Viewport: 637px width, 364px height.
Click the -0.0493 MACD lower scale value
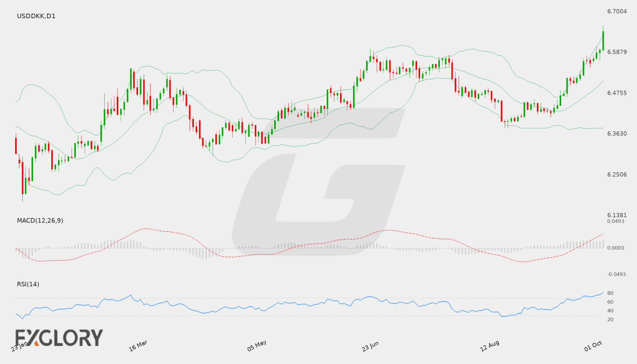point(617,274)
